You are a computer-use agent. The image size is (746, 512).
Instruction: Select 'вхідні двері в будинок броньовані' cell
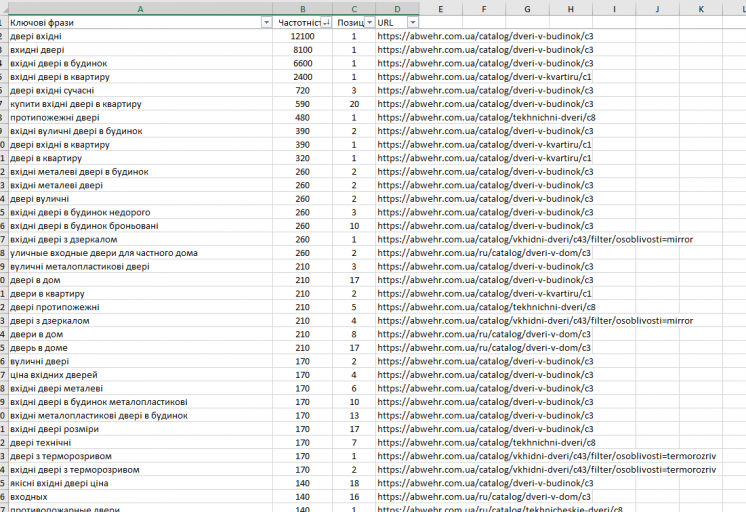click(x=140, y=226)
